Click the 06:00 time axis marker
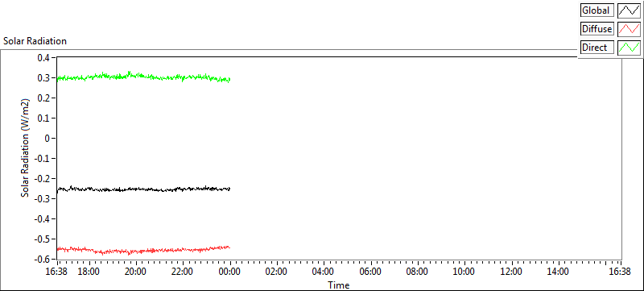 click(x=370, y=272)
